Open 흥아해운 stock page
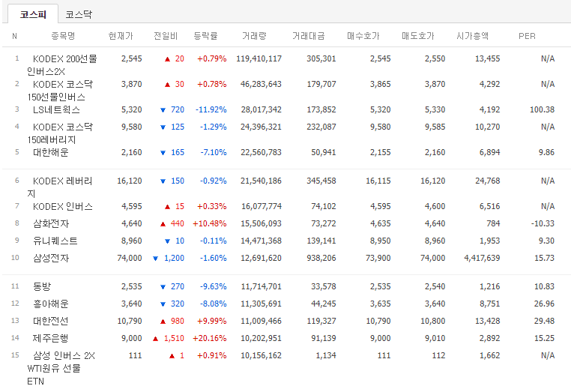Viewport: 571px width, 392px height. (51, 304)
